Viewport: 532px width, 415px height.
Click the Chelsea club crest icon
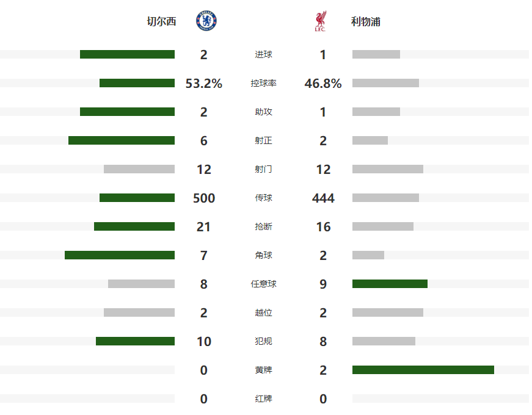click(x=206, y=21)
